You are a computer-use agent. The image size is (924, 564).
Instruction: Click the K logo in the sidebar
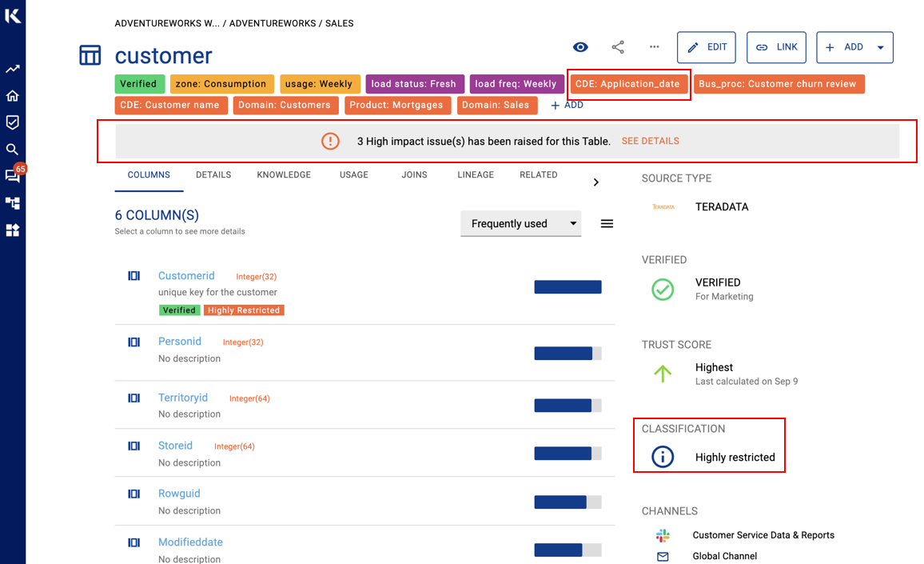tap(12, 14)
